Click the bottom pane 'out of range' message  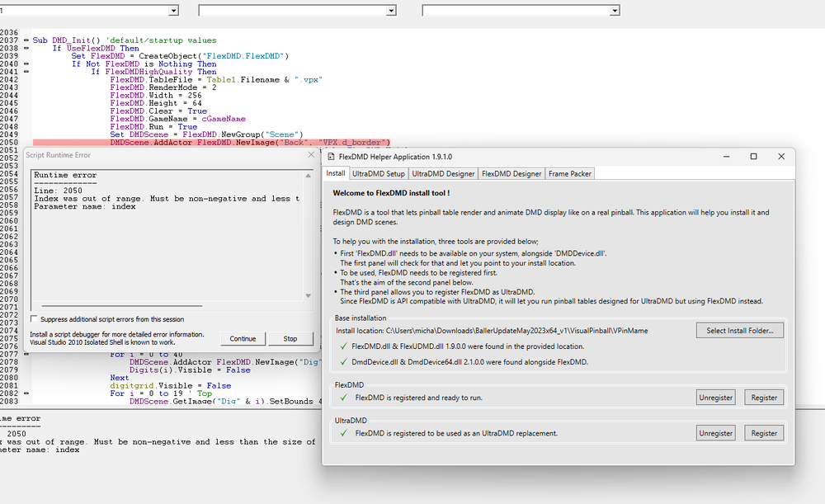tap(158, 442)
